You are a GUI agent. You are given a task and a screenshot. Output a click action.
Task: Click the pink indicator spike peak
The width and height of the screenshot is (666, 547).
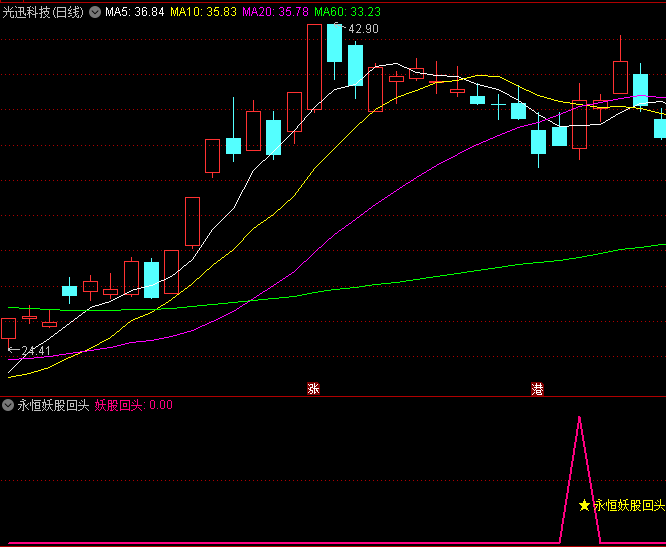tap(579, 419)
